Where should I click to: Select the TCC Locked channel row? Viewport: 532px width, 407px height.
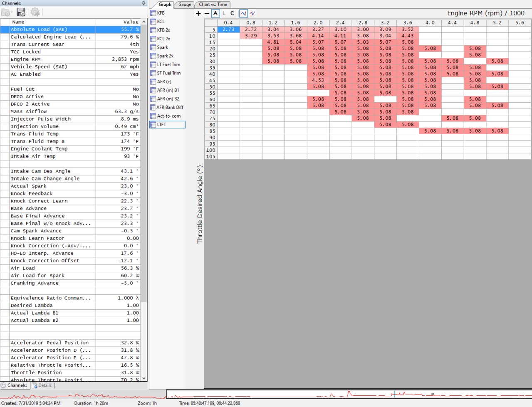(70, 52)
